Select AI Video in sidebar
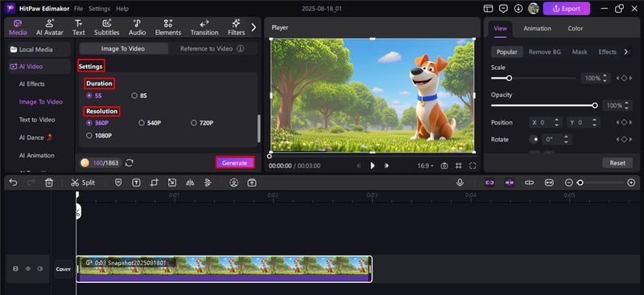This screenshot has height=295, width=644. [x=39, y=67]
